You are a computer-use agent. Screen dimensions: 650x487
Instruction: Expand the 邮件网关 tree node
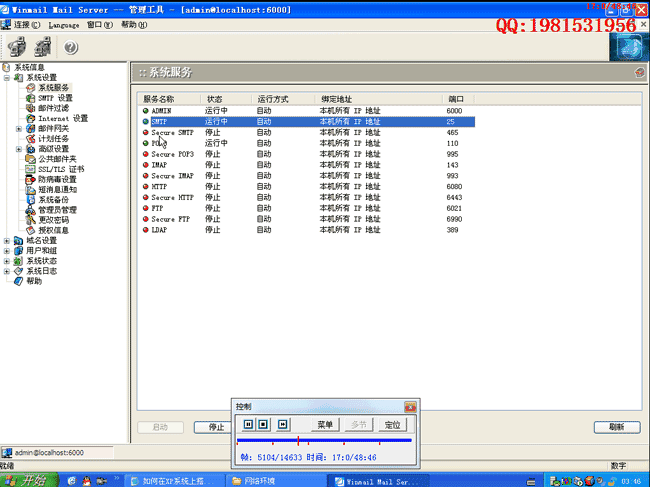(19, 129)
